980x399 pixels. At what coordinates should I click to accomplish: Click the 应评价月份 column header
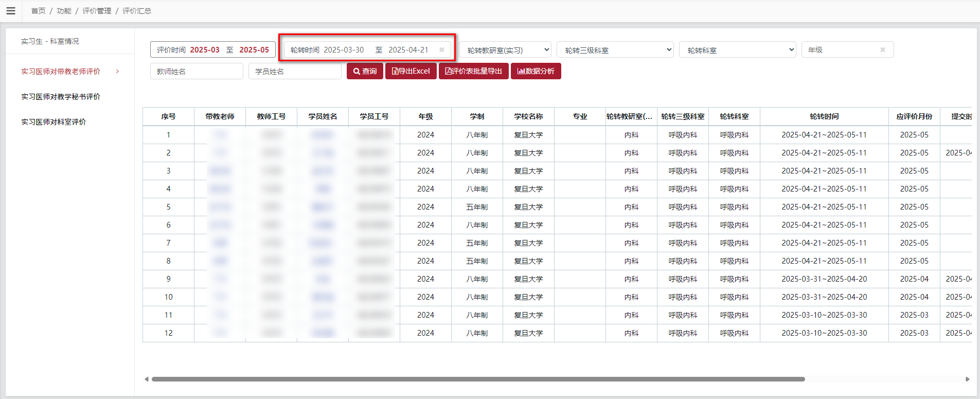(x=914, y=116)
